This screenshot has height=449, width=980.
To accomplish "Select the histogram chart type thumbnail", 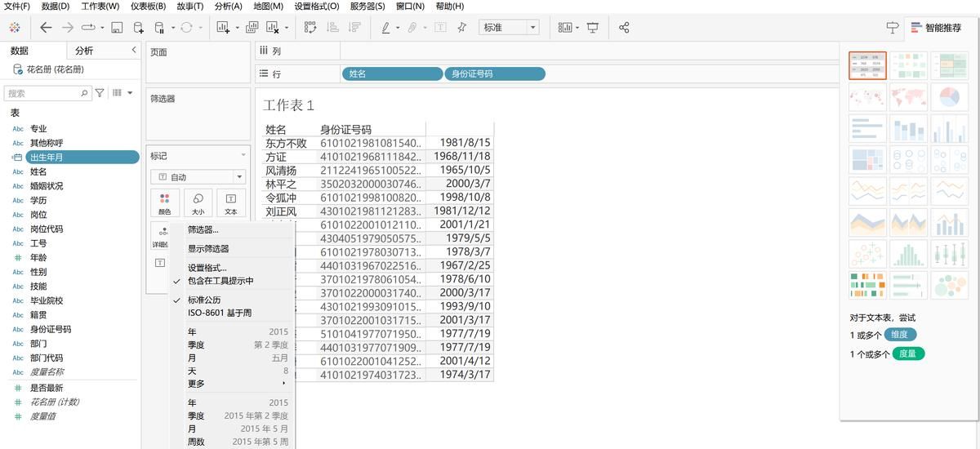I will [908, 254].
